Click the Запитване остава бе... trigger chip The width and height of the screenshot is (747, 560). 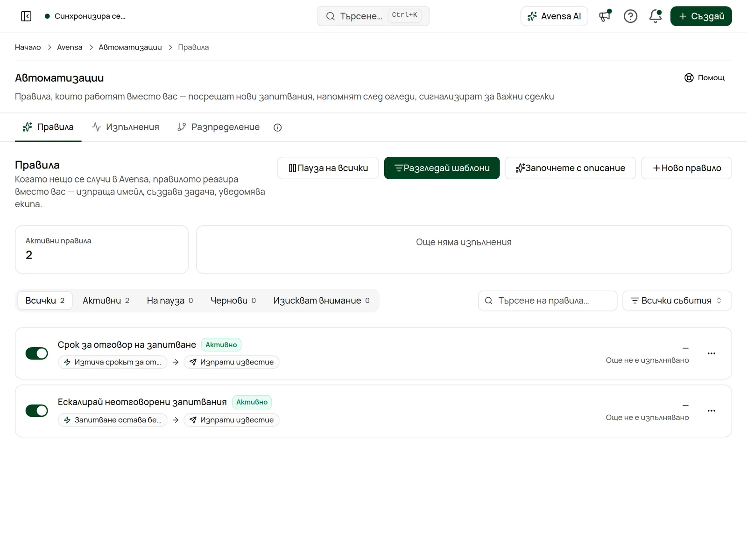pos(113,420)
